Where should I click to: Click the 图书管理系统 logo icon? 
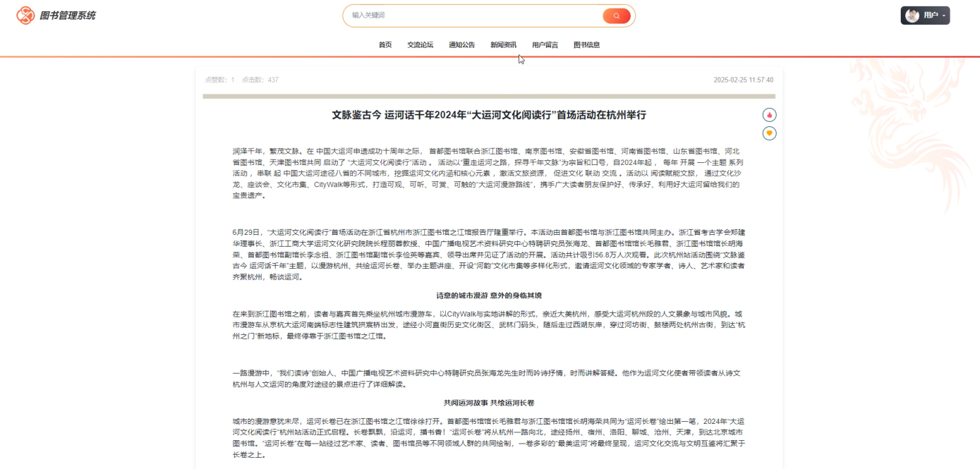pos(25,15)
